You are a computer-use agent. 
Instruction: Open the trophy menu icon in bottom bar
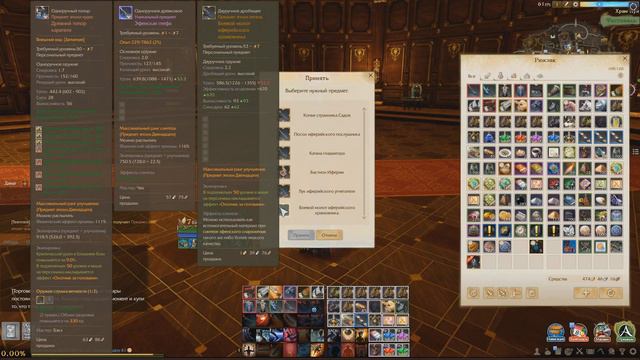point(622,351)
